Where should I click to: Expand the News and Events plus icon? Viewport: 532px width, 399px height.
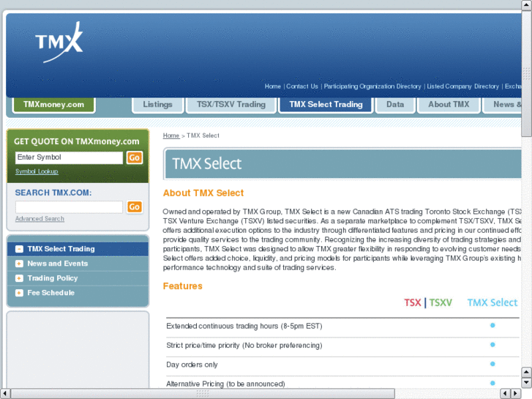tap(19, 264)
